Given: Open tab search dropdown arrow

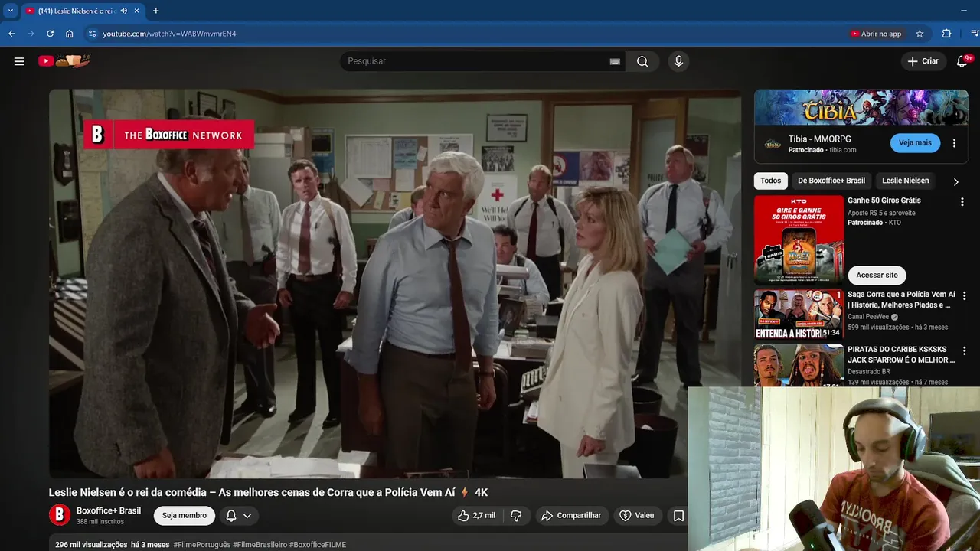Looking at the screenshot, I should (x=10, y=11).
